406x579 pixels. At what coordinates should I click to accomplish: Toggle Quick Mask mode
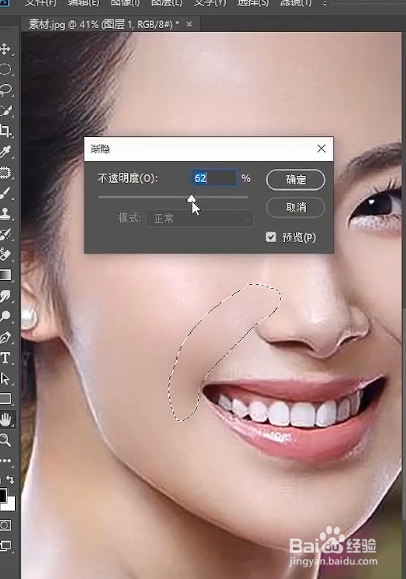5,525
